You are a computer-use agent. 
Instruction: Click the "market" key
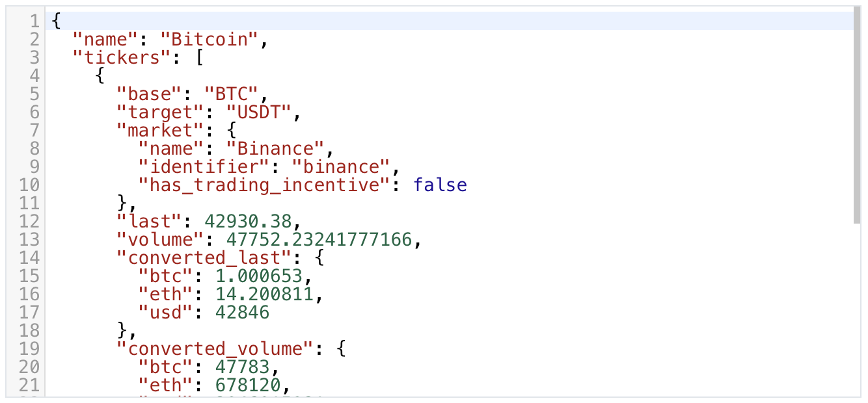click(161, 131)
